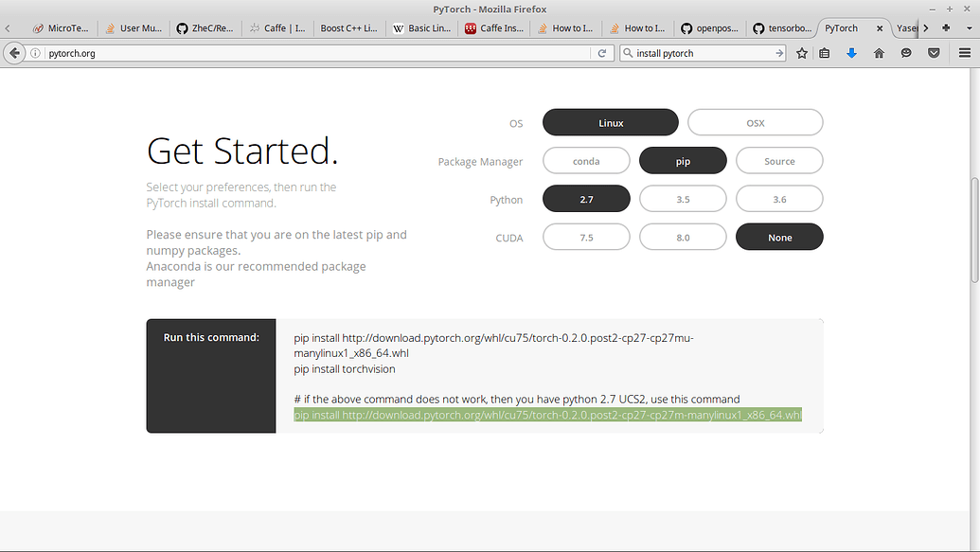Click the browser back arrow button
Viewport: 980px width, 552px height.
[x=14, y=54]
